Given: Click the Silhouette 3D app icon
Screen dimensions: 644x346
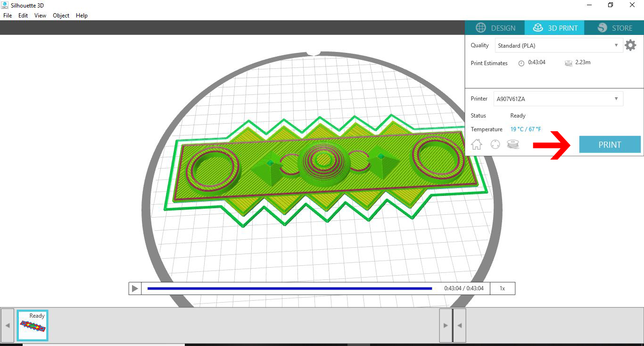Looking at the screenshot, I should pos(5,5).
